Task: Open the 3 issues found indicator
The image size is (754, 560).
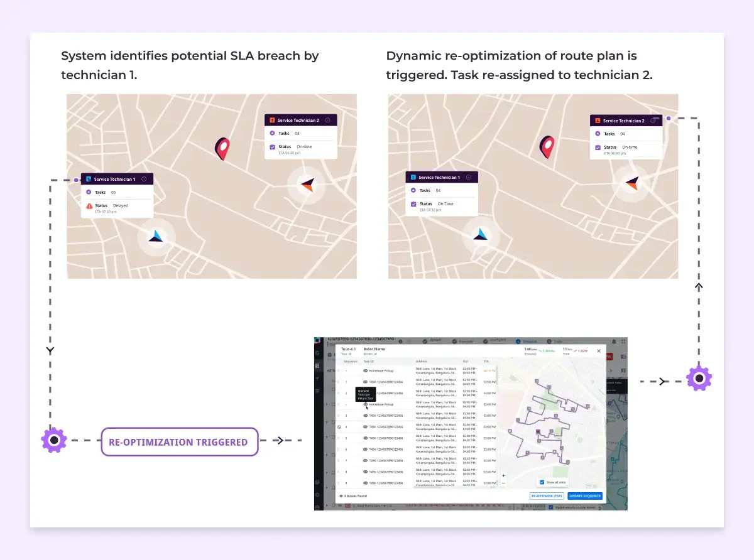Action: pos(353,496)
